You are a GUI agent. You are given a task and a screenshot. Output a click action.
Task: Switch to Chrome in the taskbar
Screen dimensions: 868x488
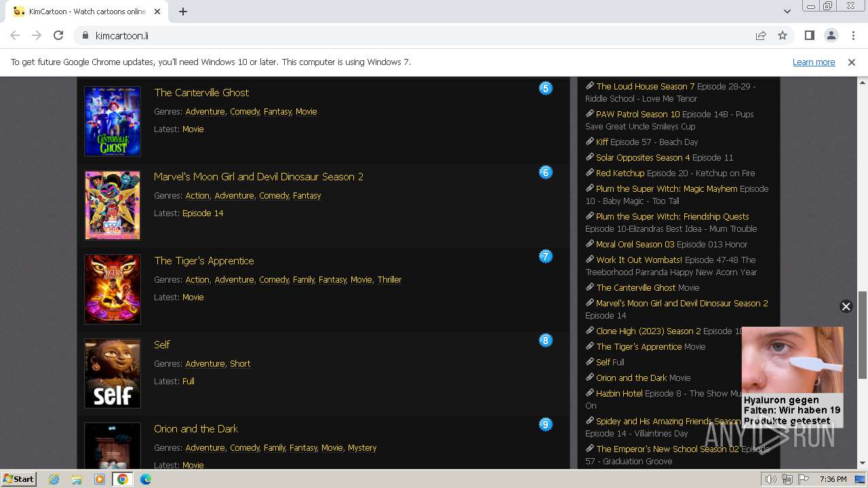(x=123, y=479)
